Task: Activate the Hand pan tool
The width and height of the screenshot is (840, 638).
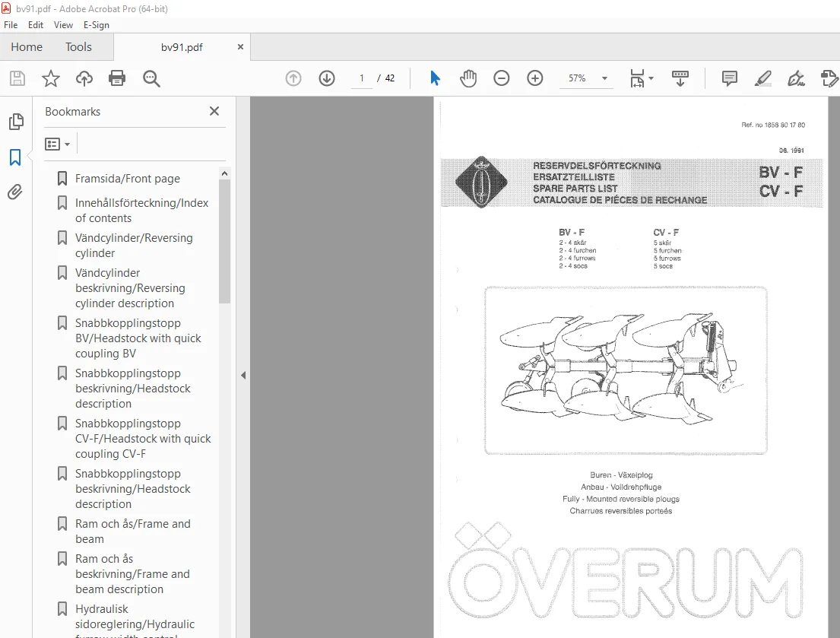Action: [x=468, y=78]
